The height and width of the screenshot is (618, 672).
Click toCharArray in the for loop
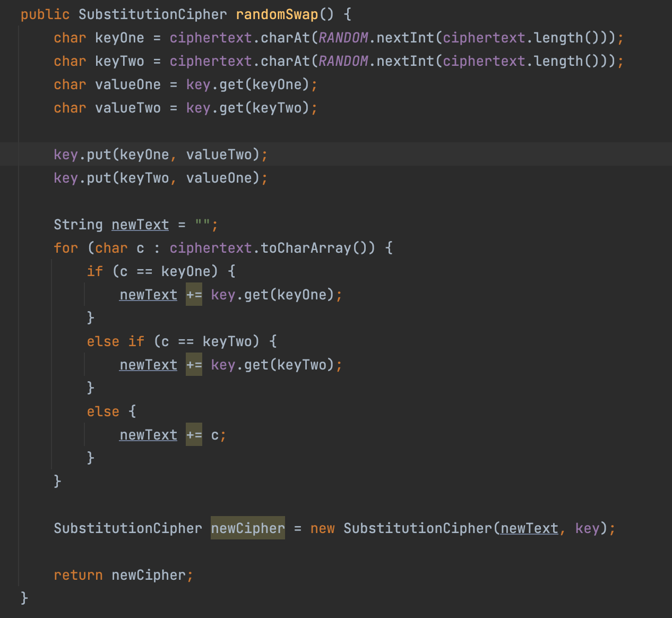coord(306,248)
